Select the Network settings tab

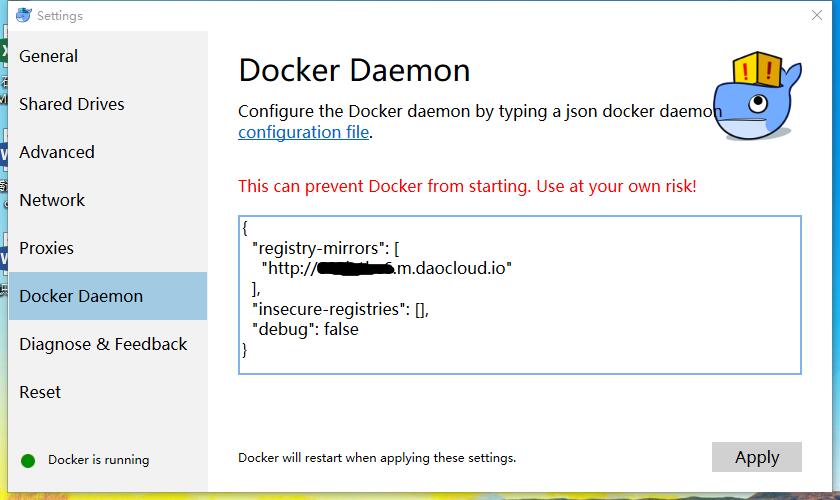[x=108, y=200]
